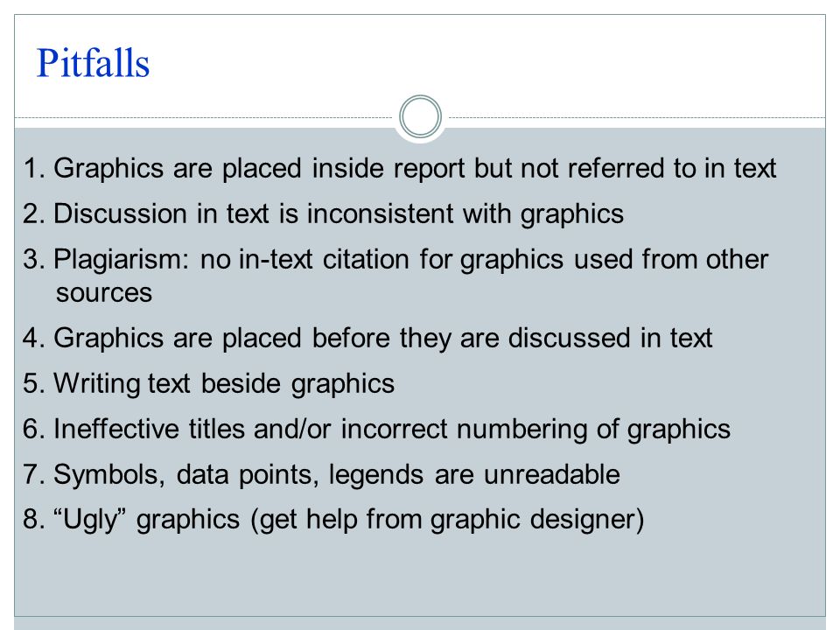Click the word Plagiarism in item 3

(x=121, y=260)
